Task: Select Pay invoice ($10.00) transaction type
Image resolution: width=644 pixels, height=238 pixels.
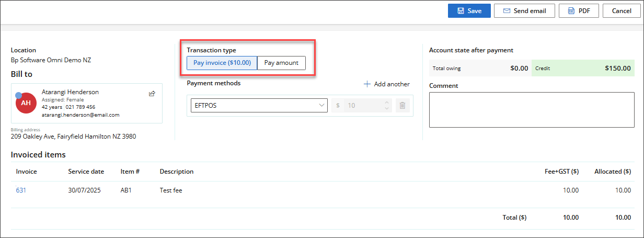Action: click(222, 63)
